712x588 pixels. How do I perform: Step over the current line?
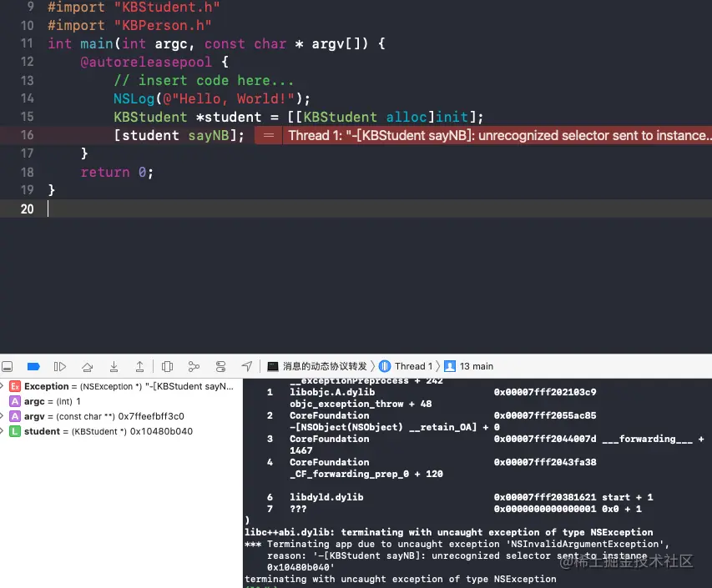pos(87,366)
